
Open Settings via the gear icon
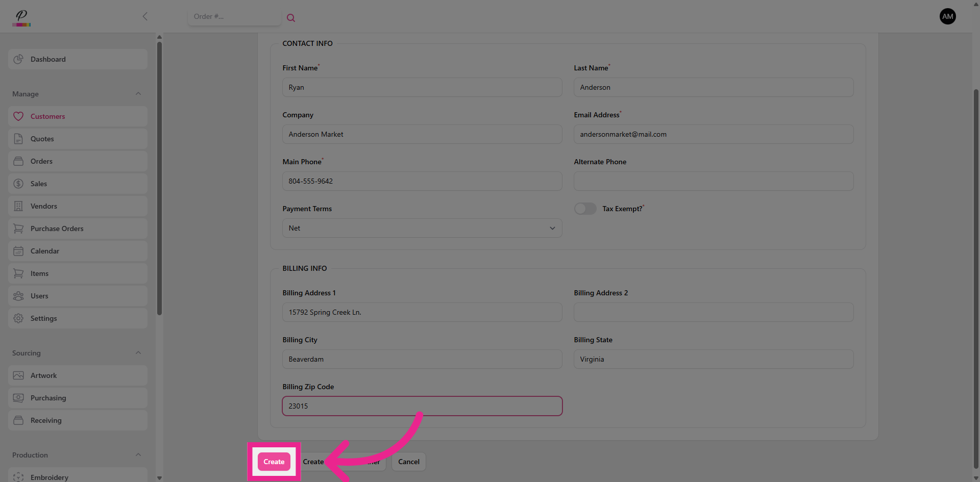pyautogui.click(x=18, y=318)
